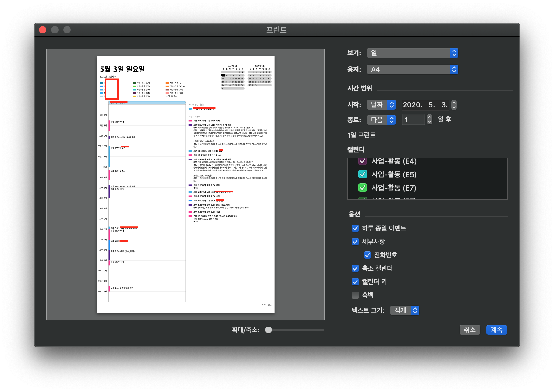Image resolution: width=554 pixels, height=392 pixels.
Task: Close the 프린트 window with red button
Action: tap(43, 30)
